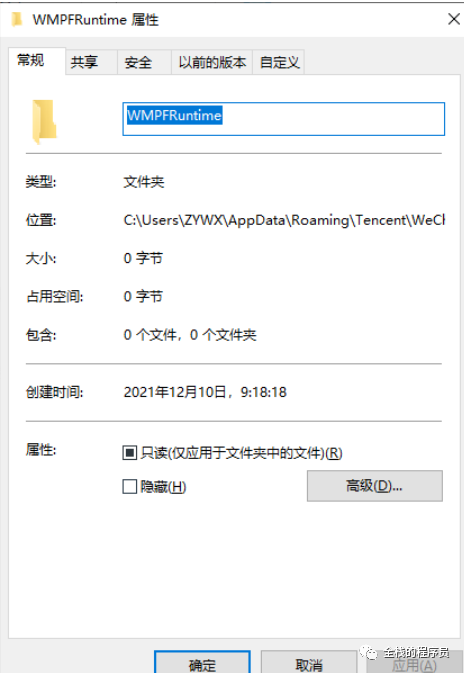
Task: Click the 文件夹 type value text
Action: tap(144, 182)
